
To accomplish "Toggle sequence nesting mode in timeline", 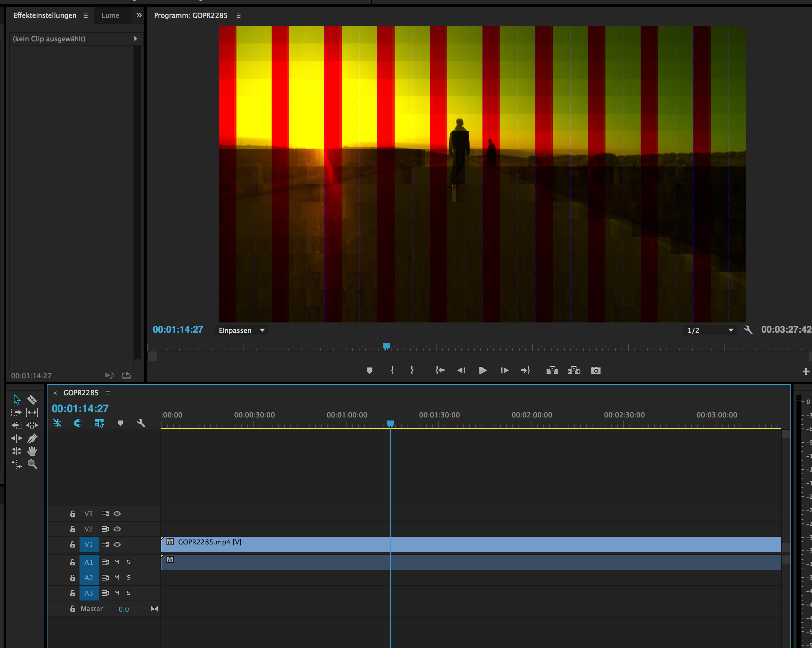I will click(57, 423).
